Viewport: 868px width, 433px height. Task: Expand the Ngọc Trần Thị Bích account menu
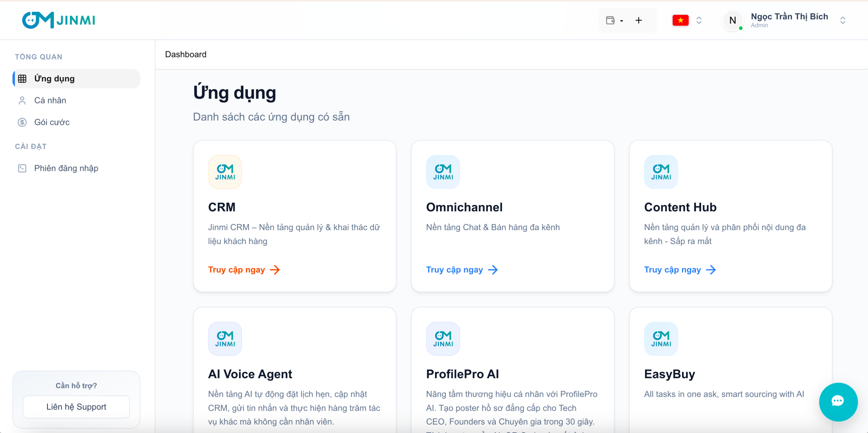pyautogui.click(x=842, y=20)
